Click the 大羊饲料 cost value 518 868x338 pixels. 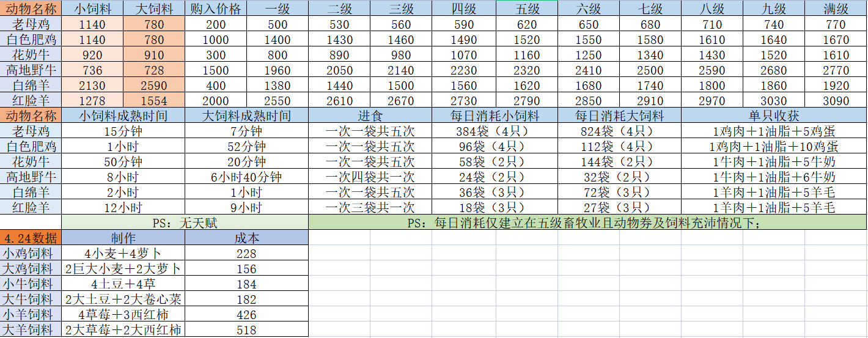[247, 329]
